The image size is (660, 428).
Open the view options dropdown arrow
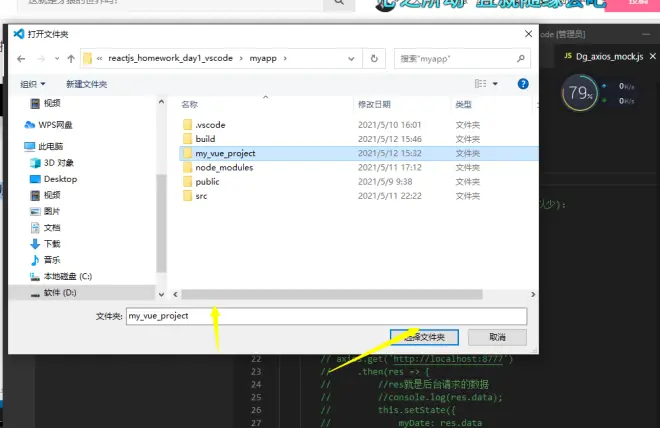[x=495, y=84]
